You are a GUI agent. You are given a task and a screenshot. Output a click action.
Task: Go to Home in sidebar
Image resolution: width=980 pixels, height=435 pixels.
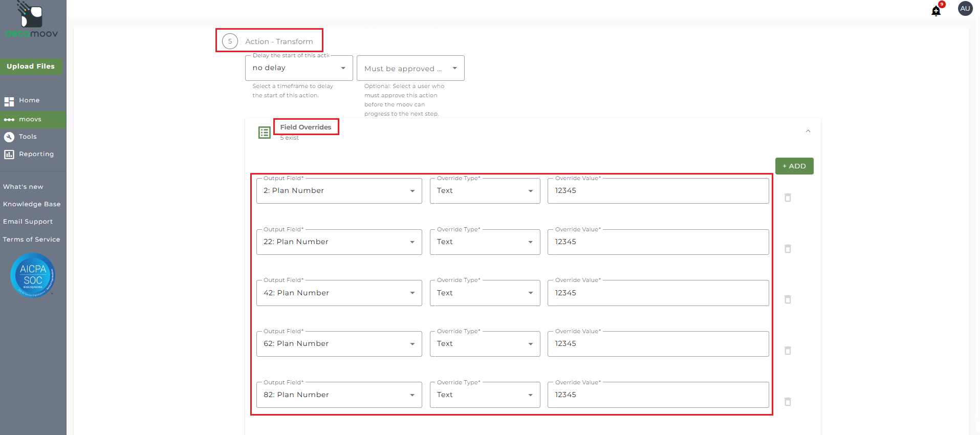click(29, 100)
